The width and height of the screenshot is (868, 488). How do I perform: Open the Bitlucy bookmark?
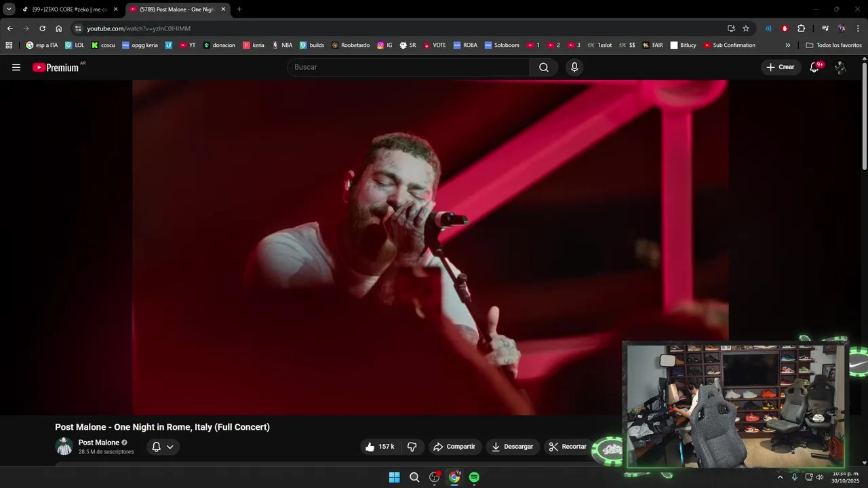tap(683, 45)
